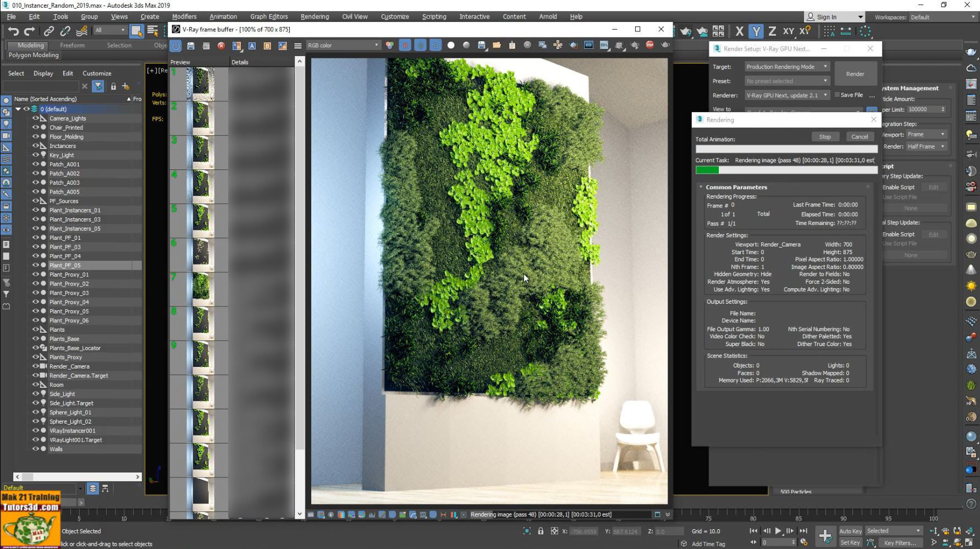Collapse the Common Parameters rollout
This screenshot has height=549, width=980.
pos(701,187)
